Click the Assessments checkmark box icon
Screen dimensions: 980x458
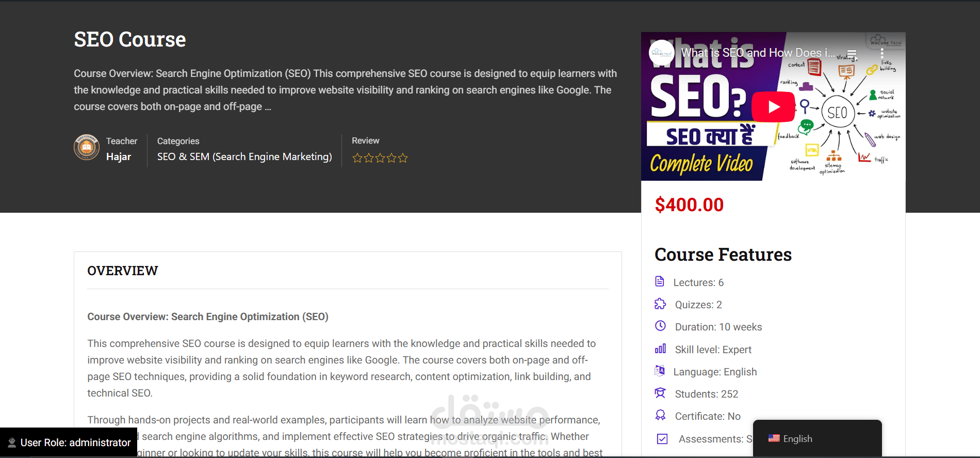click(662, 439)
